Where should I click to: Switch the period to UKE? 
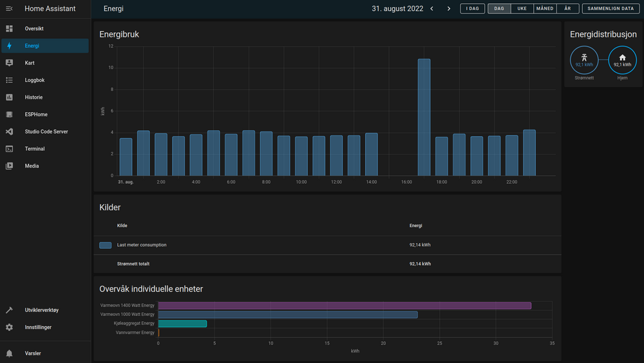522,9
